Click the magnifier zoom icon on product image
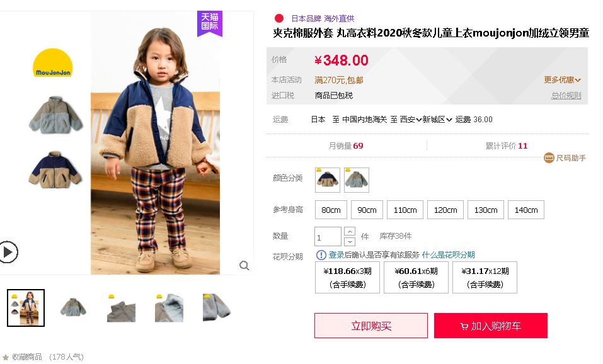 [244, 265]
